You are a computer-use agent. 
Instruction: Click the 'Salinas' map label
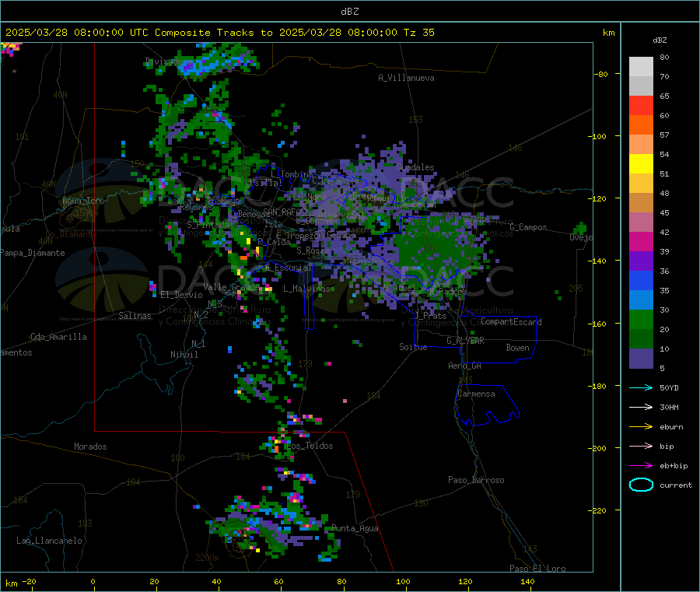[x=135, y=316]
